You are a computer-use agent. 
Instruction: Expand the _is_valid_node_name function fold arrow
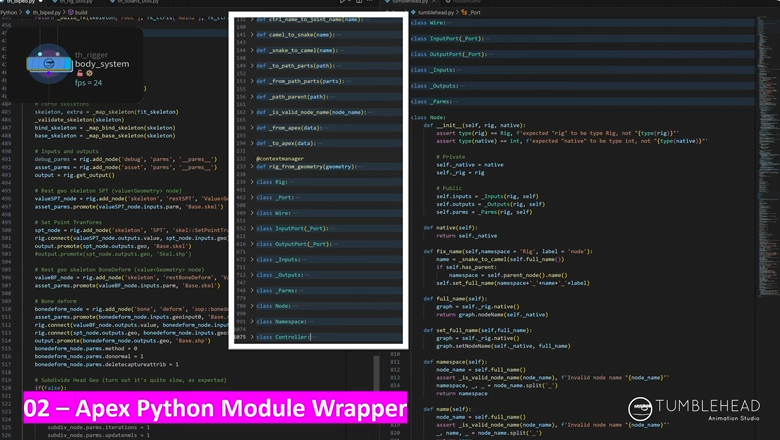pos(252,112)
